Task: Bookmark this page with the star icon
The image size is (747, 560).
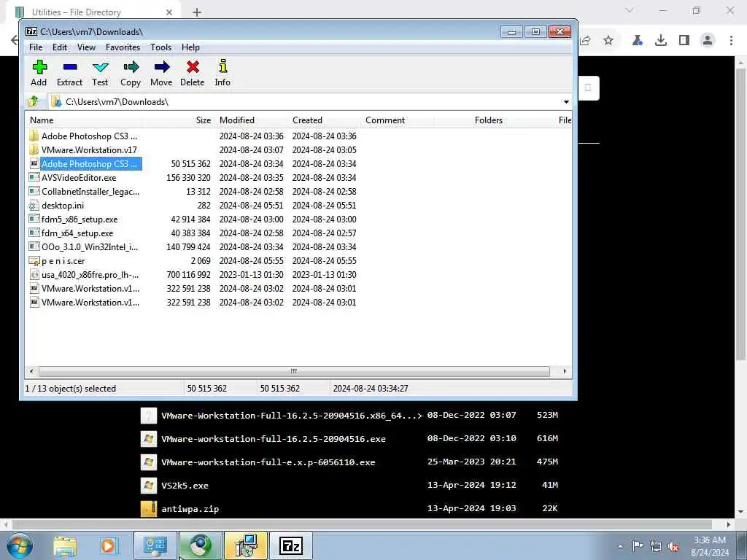Action: click(608, 41)
